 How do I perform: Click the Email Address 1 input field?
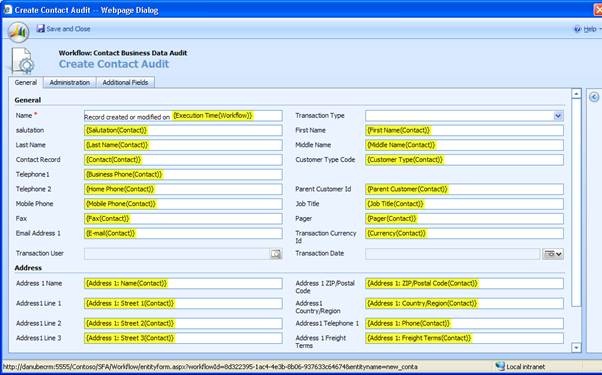click(x=183, y=233)
